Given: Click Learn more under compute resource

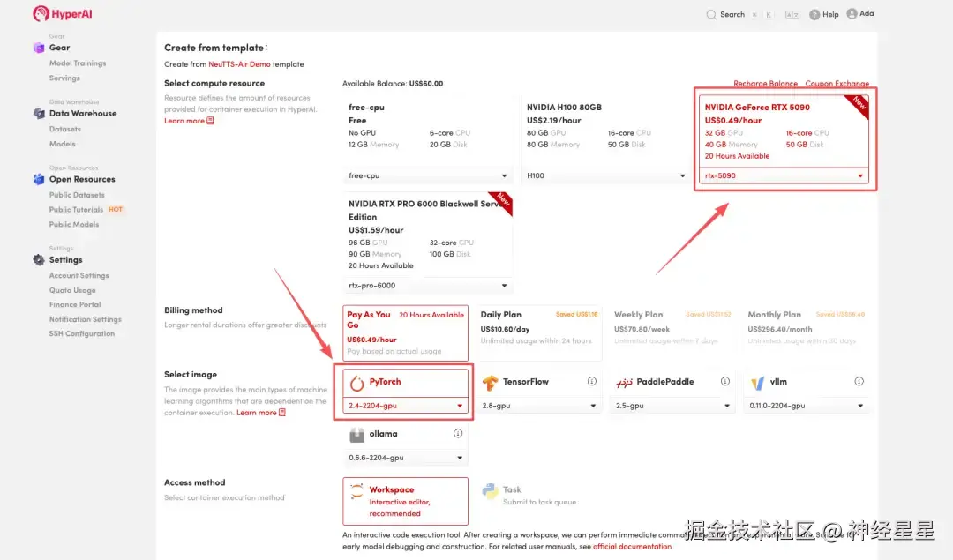Looking at the screenshot, I should click(x=184, y=121).
